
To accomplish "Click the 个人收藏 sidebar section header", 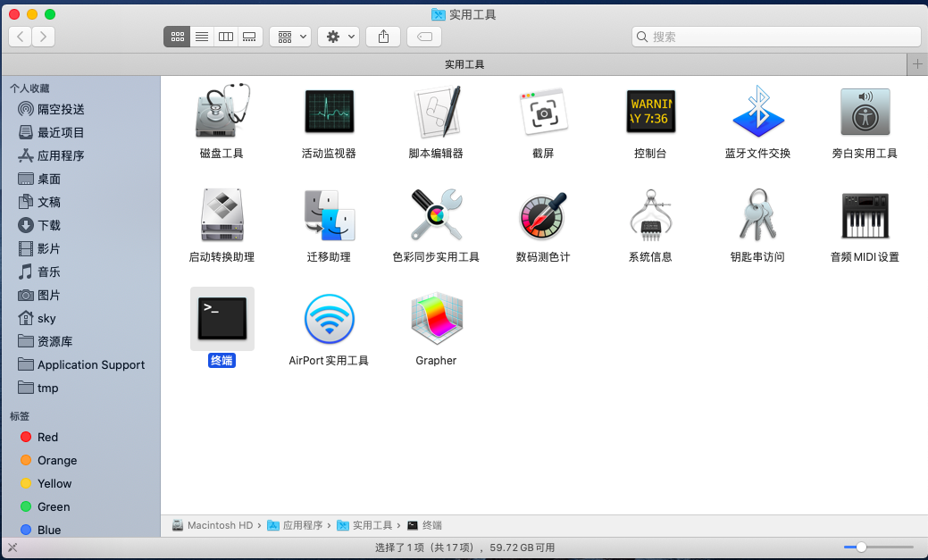I will (29, 88).
